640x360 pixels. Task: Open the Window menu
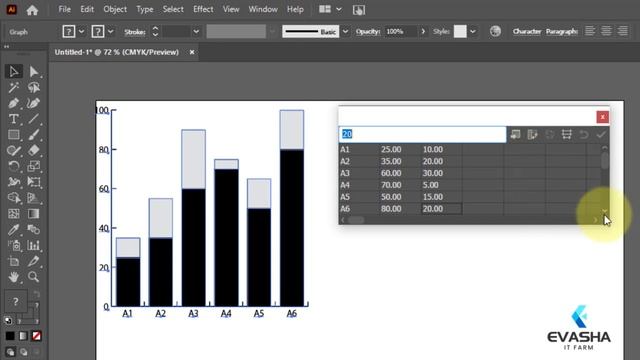click(263, 9)
